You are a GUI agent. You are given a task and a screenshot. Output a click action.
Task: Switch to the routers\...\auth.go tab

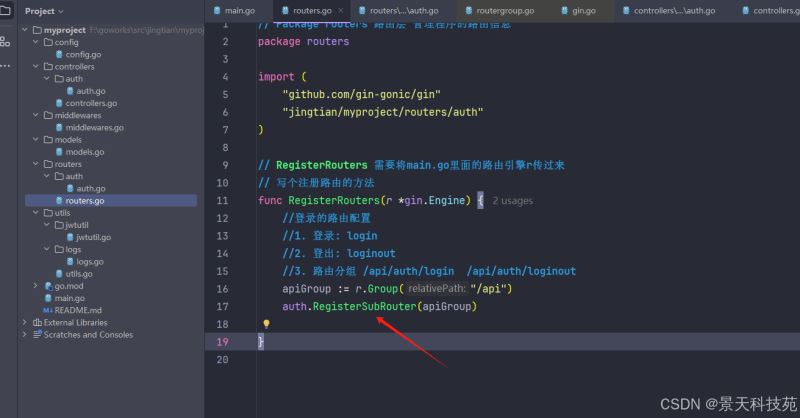(x=398, y=10)
